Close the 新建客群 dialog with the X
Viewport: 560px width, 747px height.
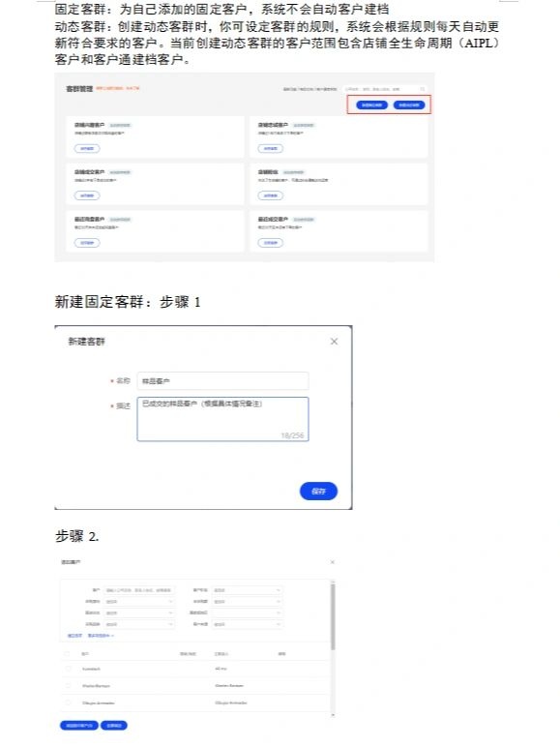[x=335, y=342]
